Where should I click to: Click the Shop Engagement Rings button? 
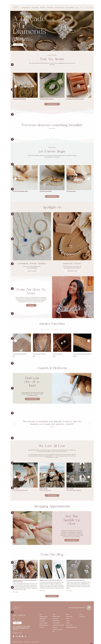tap(52, 104)
